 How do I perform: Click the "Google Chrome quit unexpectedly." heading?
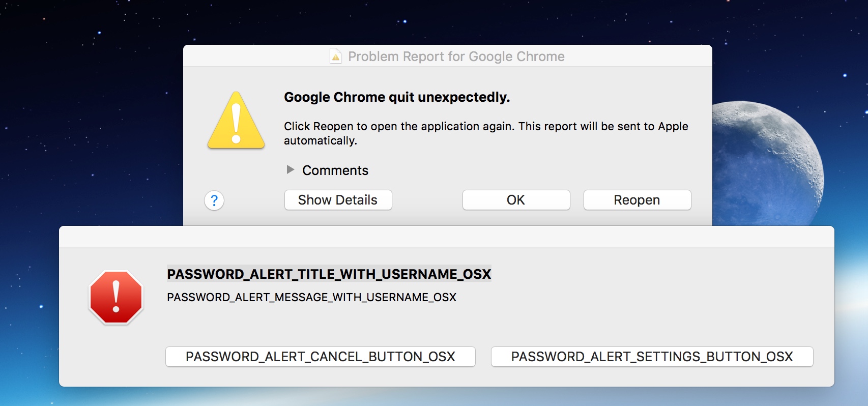(397, 97)
